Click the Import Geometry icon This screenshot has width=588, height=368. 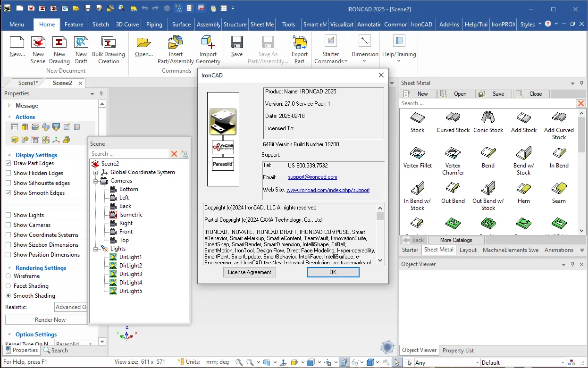coord(208,42)
